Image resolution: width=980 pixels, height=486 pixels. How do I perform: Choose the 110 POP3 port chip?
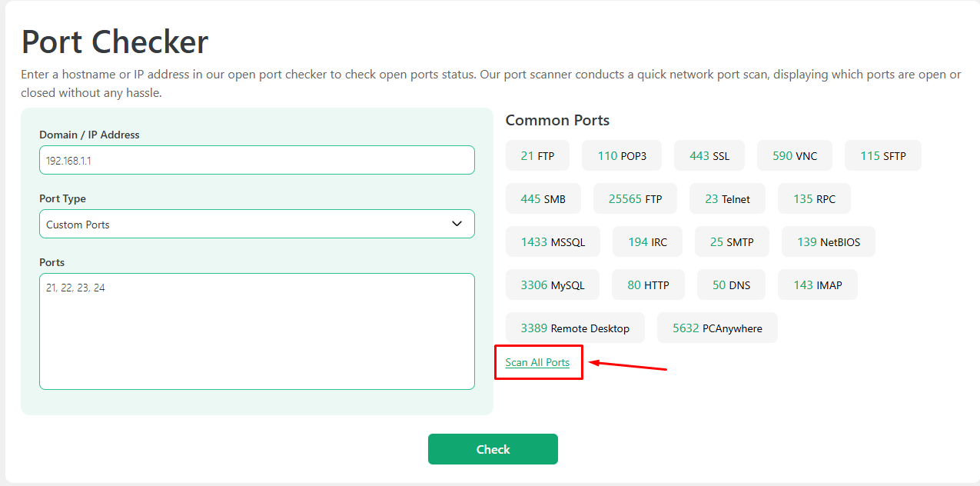622,155
